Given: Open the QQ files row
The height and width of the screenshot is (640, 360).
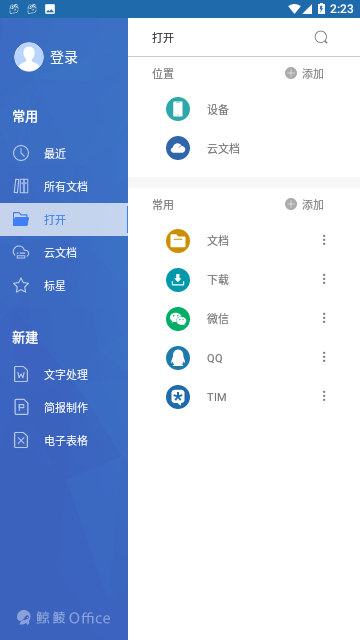Looking at the screenshot, I should [244, 358].
